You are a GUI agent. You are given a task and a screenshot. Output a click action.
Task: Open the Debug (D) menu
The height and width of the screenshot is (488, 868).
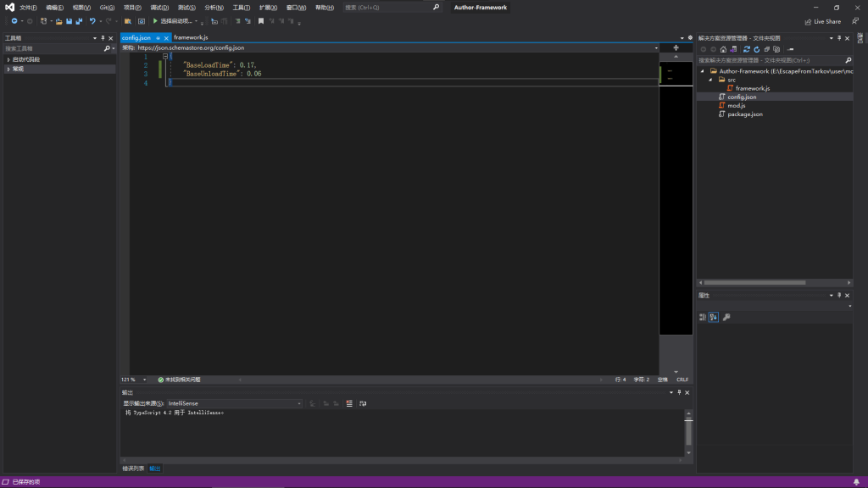click(159, 8)
